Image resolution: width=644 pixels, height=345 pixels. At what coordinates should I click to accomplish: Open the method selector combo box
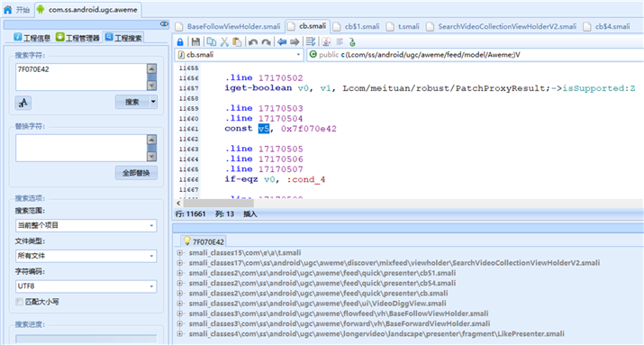click(x=476, y=55)
